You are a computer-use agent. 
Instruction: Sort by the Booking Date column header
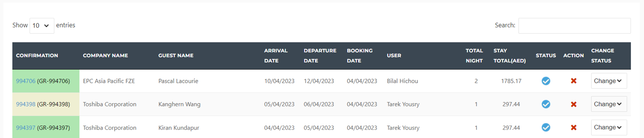pyautogui.click(x=359, y=55)
